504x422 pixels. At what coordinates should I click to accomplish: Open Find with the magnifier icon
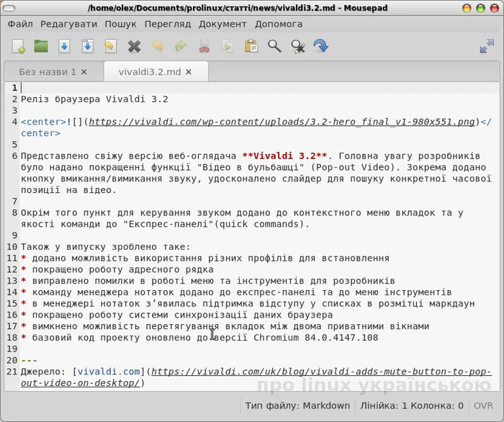(274, 46)
